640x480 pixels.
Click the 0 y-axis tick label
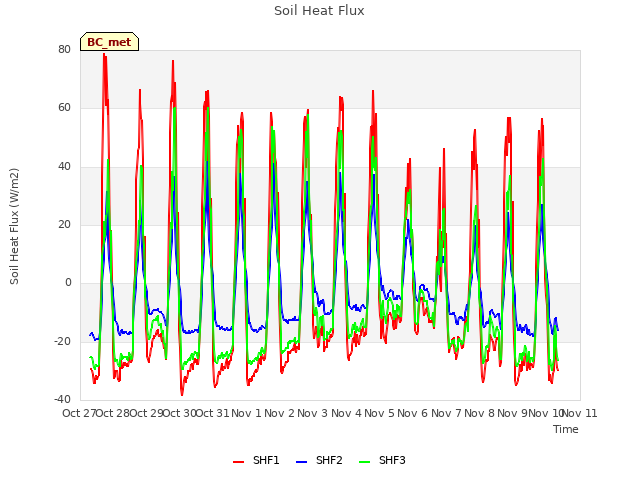(x=68, y=282)
